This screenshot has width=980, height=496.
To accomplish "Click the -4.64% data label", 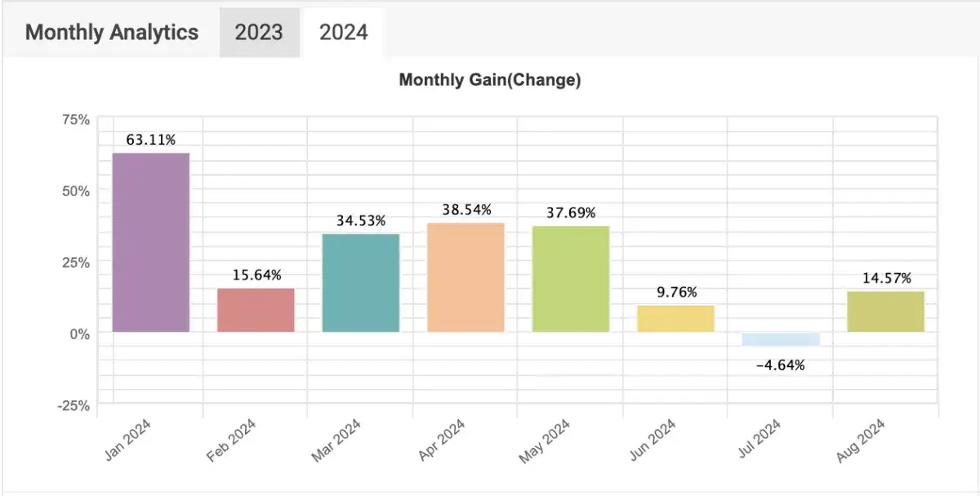I will click(x=781, y=365).
